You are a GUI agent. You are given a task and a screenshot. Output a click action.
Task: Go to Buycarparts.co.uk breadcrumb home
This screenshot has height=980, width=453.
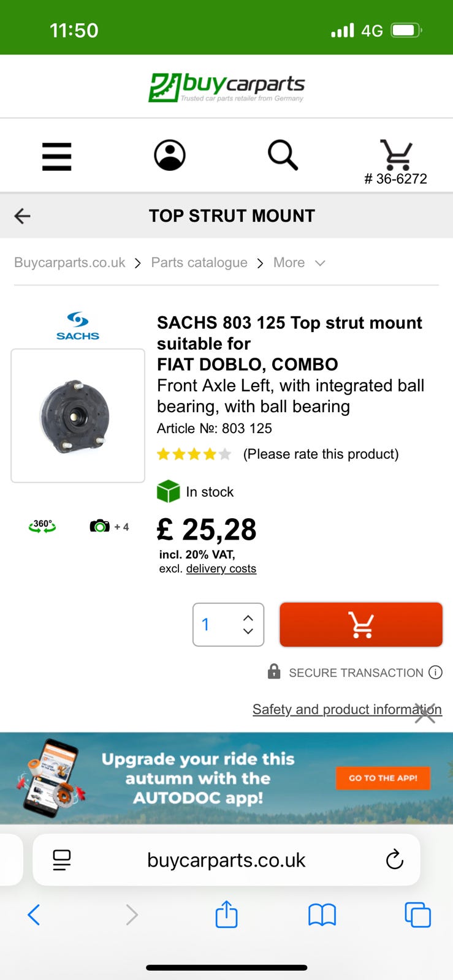click(69, 263)
